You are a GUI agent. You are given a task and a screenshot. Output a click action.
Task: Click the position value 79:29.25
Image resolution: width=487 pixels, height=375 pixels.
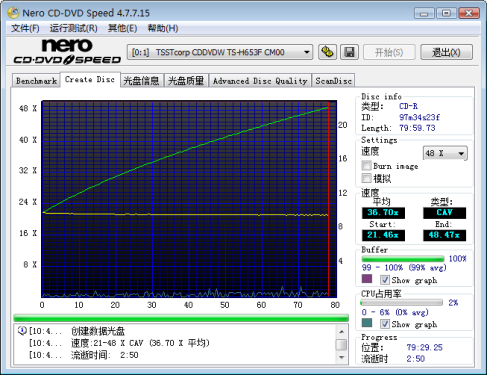point(424,347)
